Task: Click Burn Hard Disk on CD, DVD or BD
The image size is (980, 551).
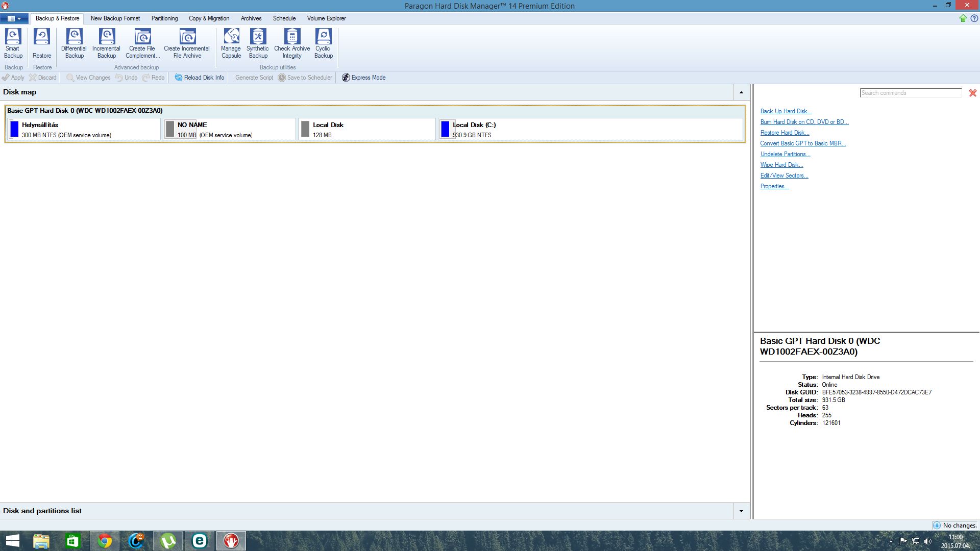Action: coord(804,122)
